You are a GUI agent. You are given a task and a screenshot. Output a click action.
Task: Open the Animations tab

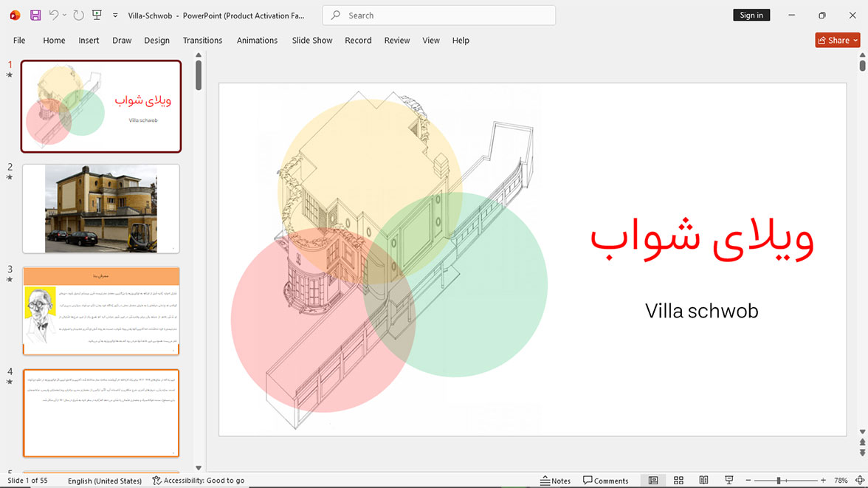[258, 41]
